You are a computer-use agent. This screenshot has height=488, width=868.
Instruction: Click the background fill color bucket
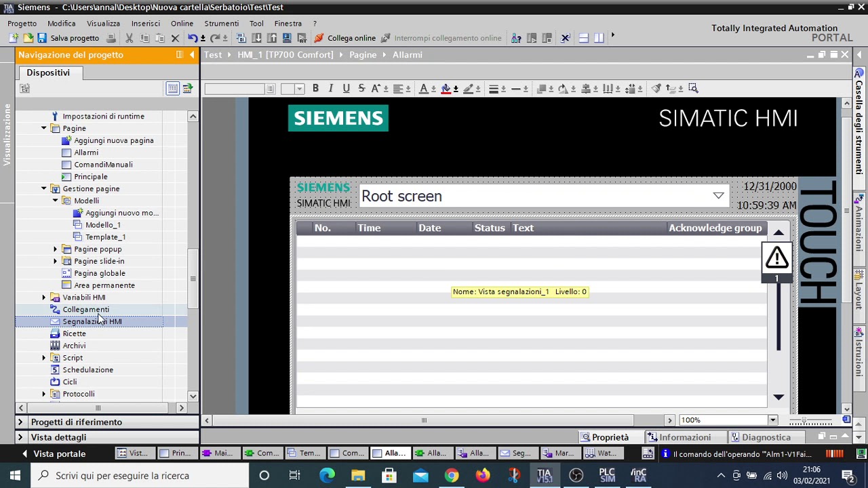point(446,88)
